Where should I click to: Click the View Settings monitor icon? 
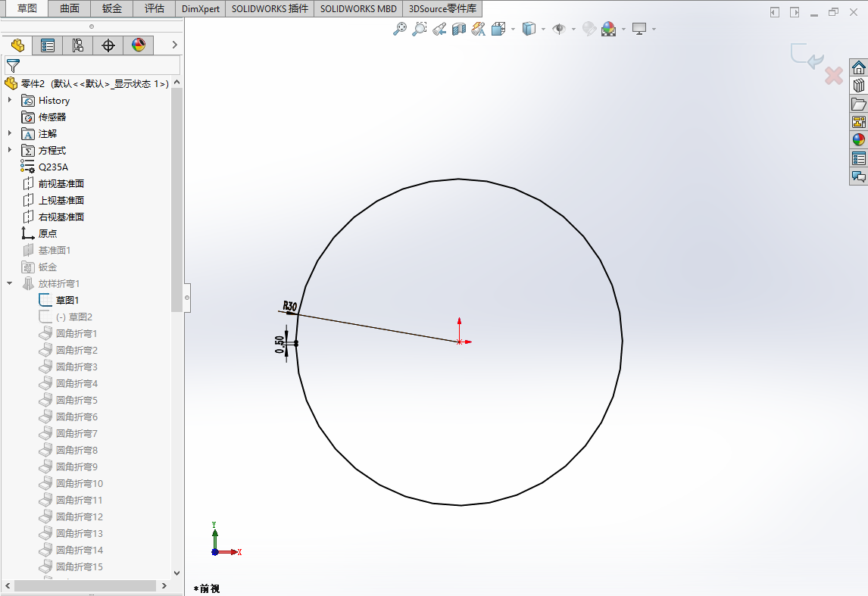[x=639, y=29]
